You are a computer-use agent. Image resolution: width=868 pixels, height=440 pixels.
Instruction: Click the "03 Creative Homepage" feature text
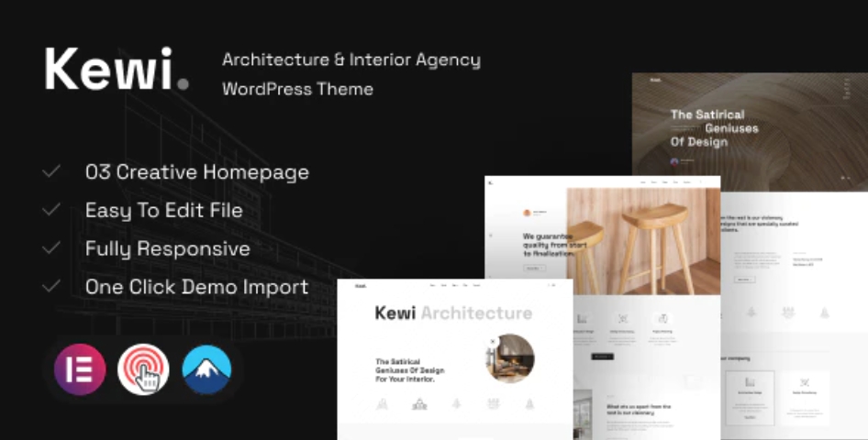197,172
